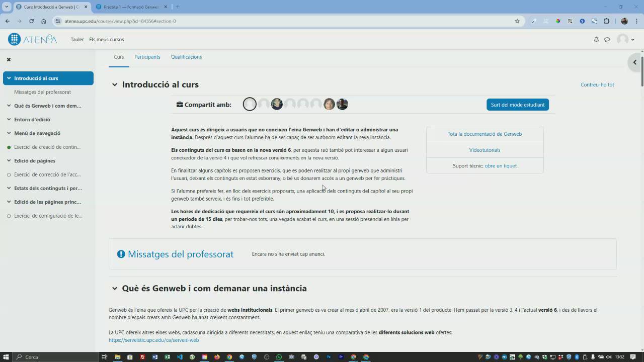This screenshot has height=362, width=644.
Task: Expand Menú de navegació in sidebar
Action: [9, 133]
